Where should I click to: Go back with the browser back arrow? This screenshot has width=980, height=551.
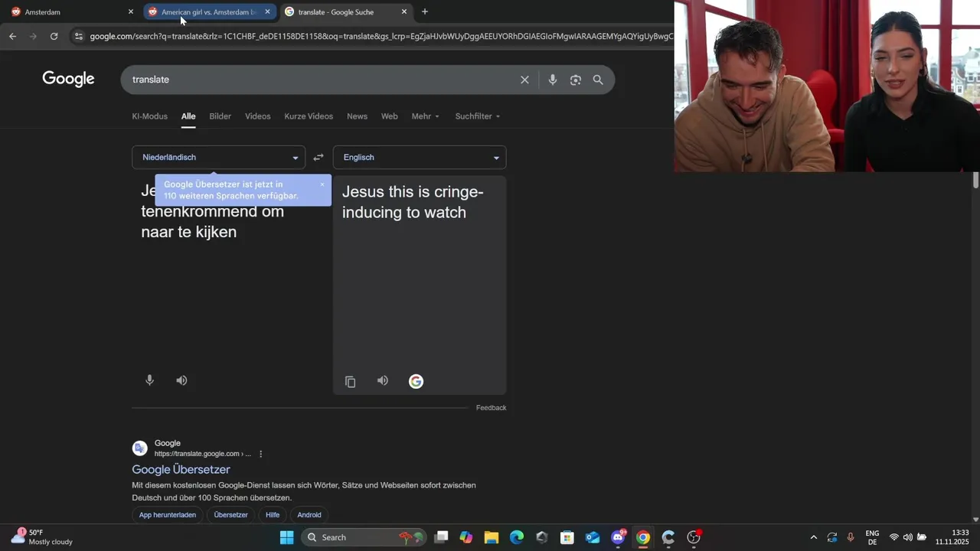coord(12,36)
